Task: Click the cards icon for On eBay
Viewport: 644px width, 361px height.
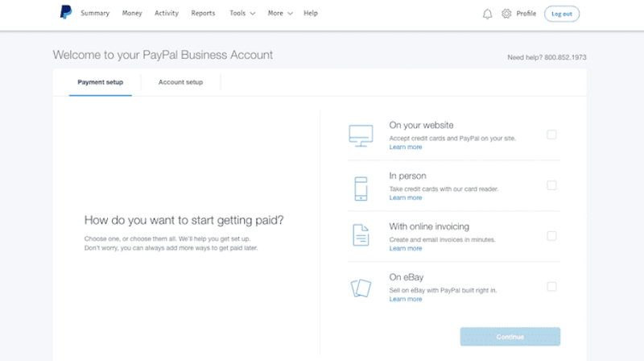Action: click(361, 288)
